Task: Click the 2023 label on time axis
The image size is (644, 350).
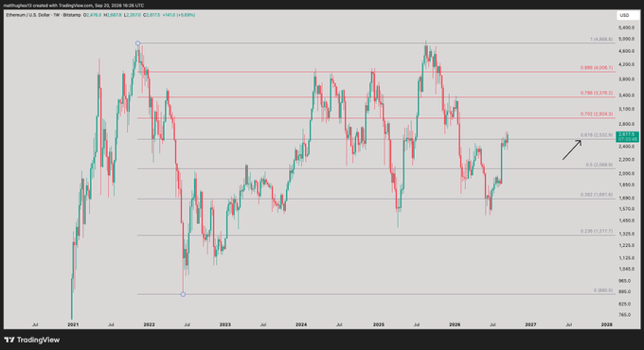Action: tap(225, 324)
